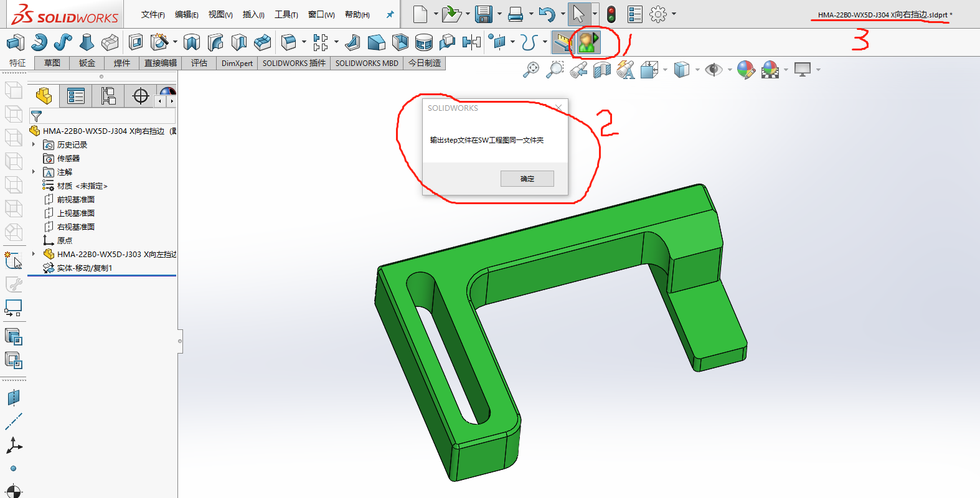This screenshot has height=498, width=980.
Task: Toggle Hide/Show Items eye icon
Action: coord(713,70)
